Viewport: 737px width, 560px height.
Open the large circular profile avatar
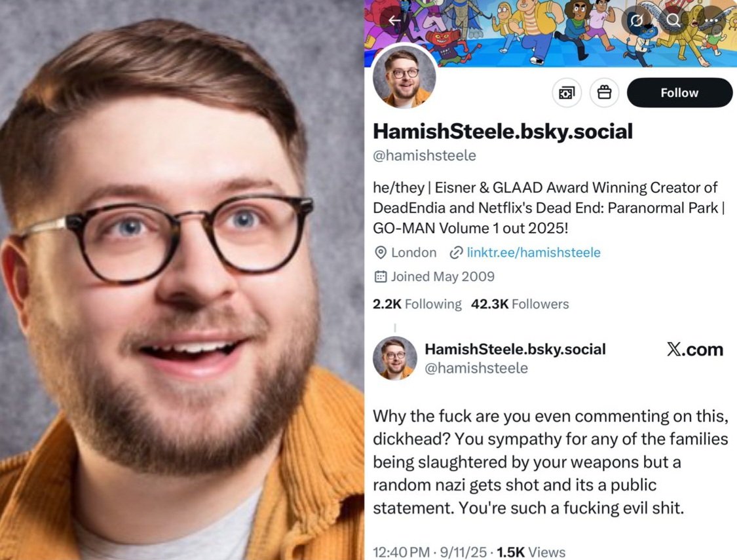tap(404, 77)
